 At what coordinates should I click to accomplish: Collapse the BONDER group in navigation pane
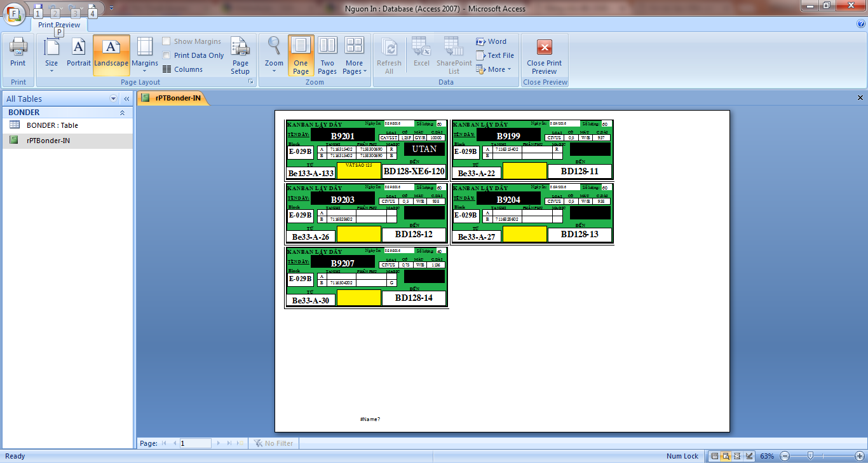(122, 113)
